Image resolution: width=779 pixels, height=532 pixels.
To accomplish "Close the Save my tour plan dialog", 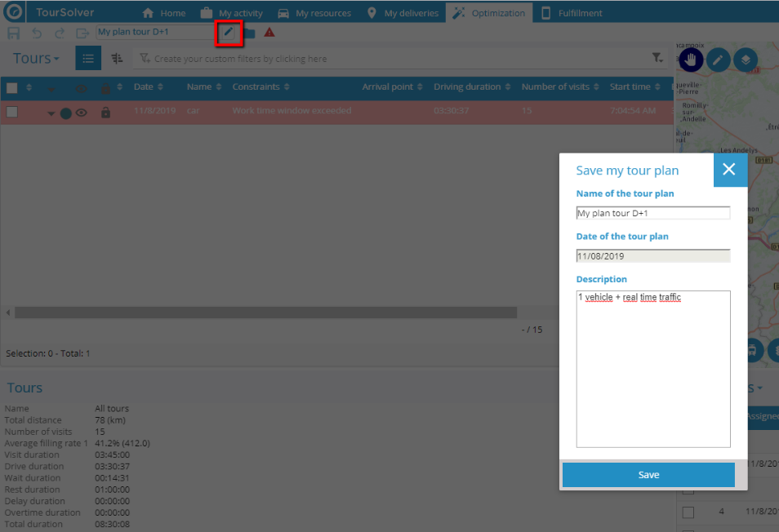I will tap(729, 170).
